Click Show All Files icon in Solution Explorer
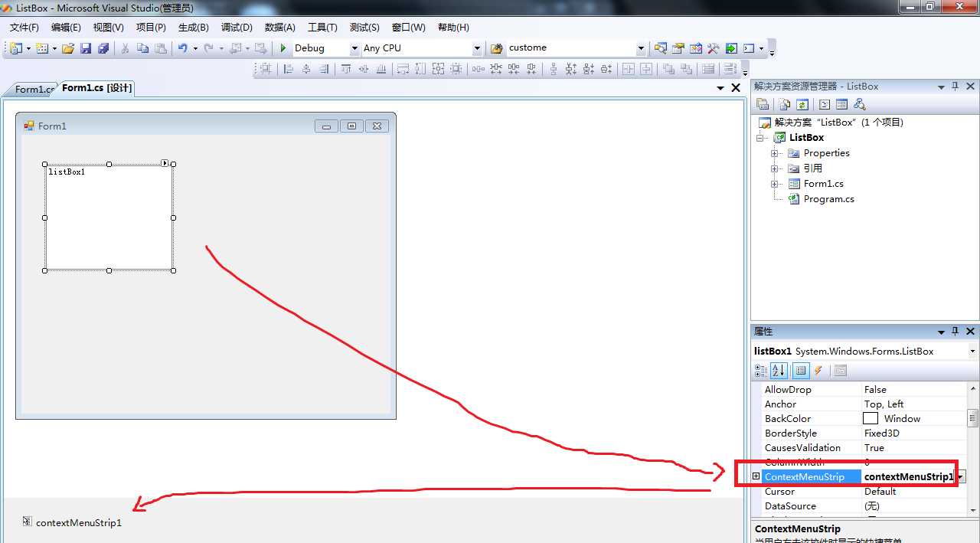This screenshot has width=980, height=543. 785,105
